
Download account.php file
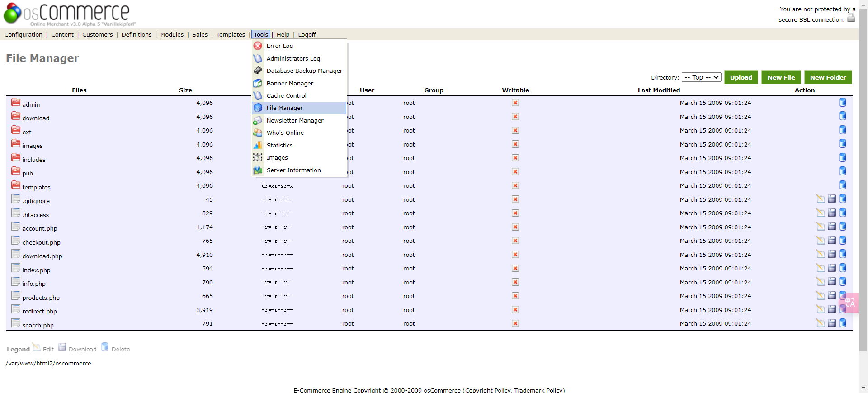[x=832, y=226]
